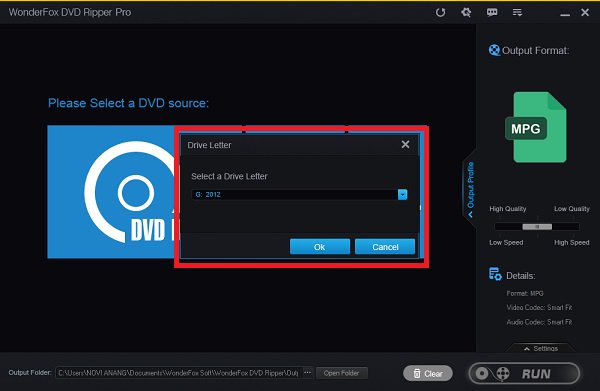Minimize the WonderFox DVD Ripper window
Screen dimensions: 600x391
coord(565,15)
